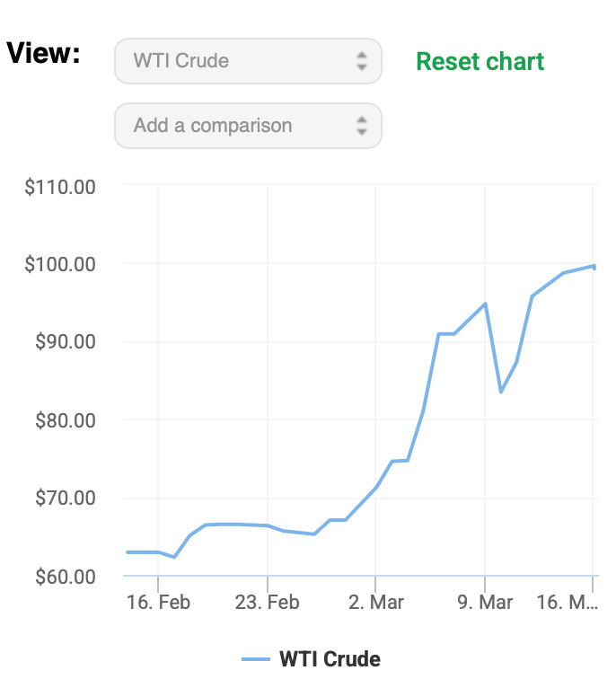
Task: Click the 2. Mar date label
Action: (x=375, y=602)
